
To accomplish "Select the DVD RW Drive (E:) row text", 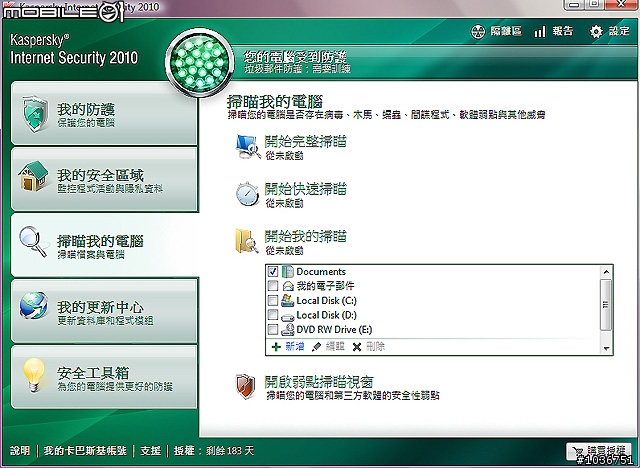I will click(x=334, y=329).
